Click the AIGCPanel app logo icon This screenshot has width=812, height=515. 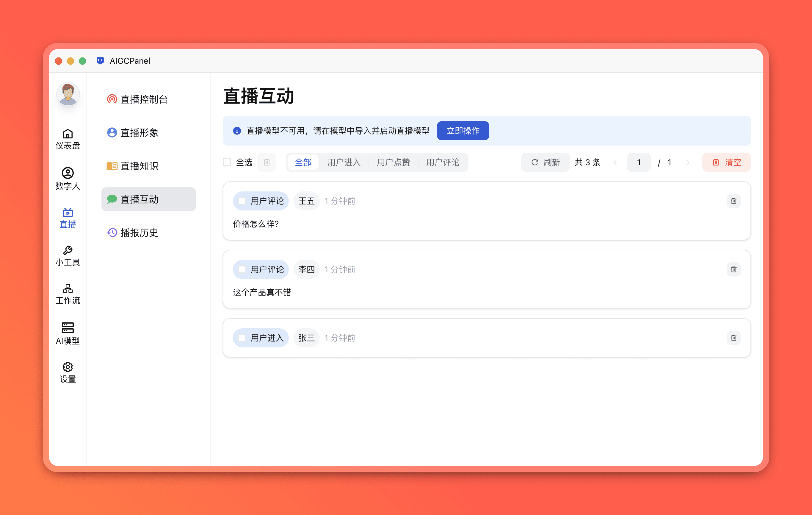click(100, 61)
